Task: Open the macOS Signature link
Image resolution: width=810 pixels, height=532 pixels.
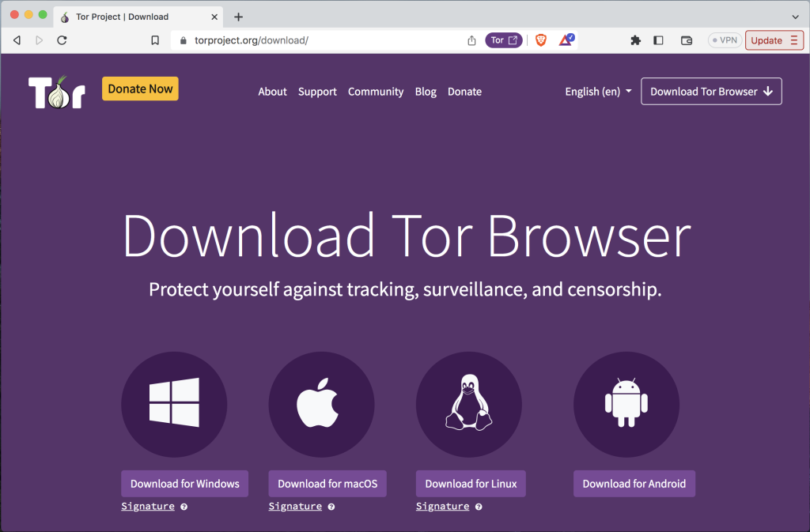Action: tap(295, 506)
